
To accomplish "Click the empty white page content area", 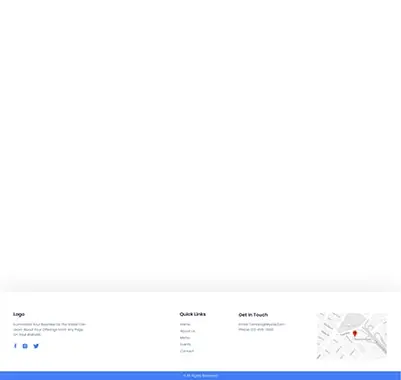I will [x=200, y=140].
